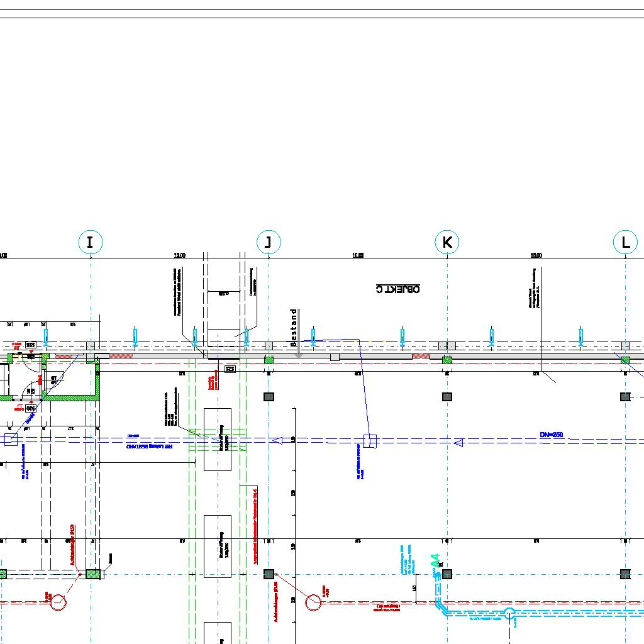
Task: Select the red circle right of axis J
Action: click(x=313, y=602)
